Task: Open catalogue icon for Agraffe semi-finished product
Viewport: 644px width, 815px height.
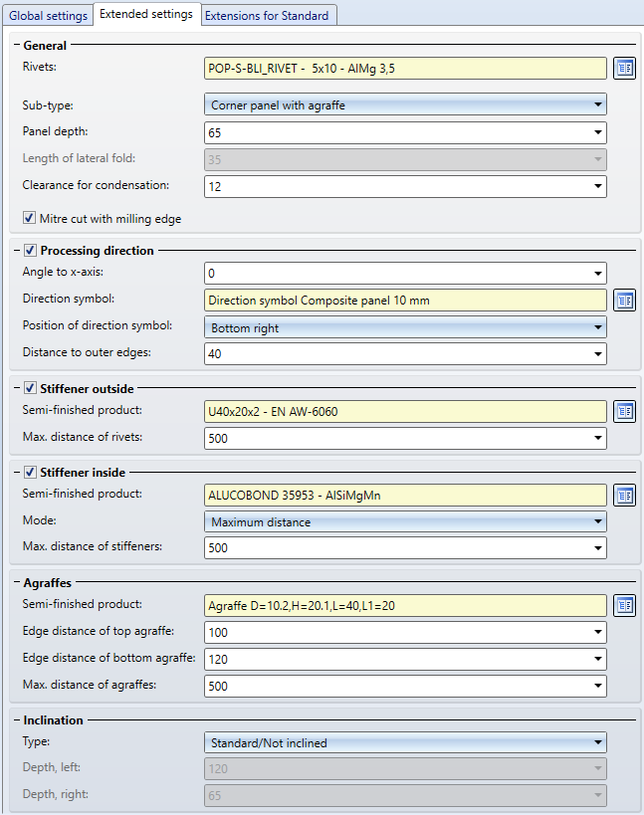Action: pos(624,605)
